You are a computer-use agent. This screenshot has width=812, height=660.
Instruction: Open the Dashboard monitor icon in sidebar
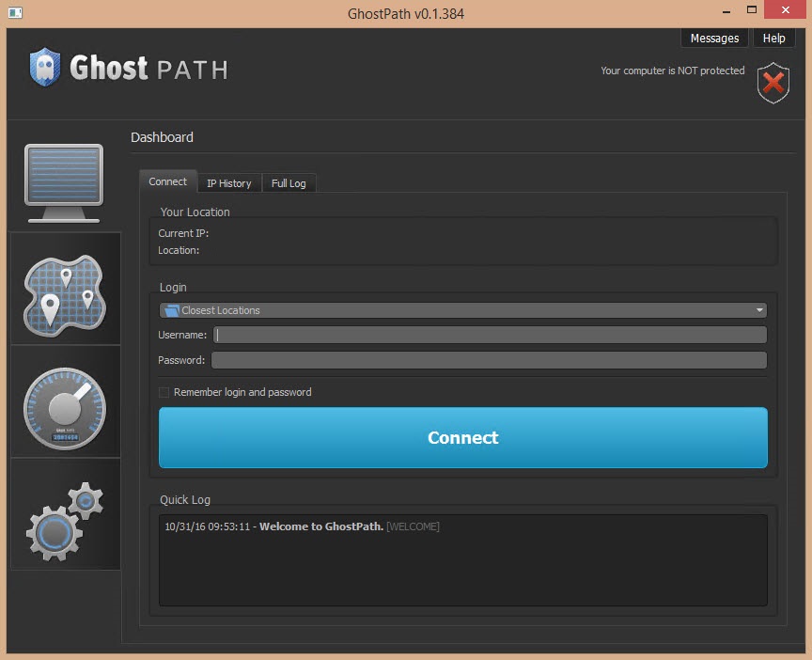[x=64, y=183]
